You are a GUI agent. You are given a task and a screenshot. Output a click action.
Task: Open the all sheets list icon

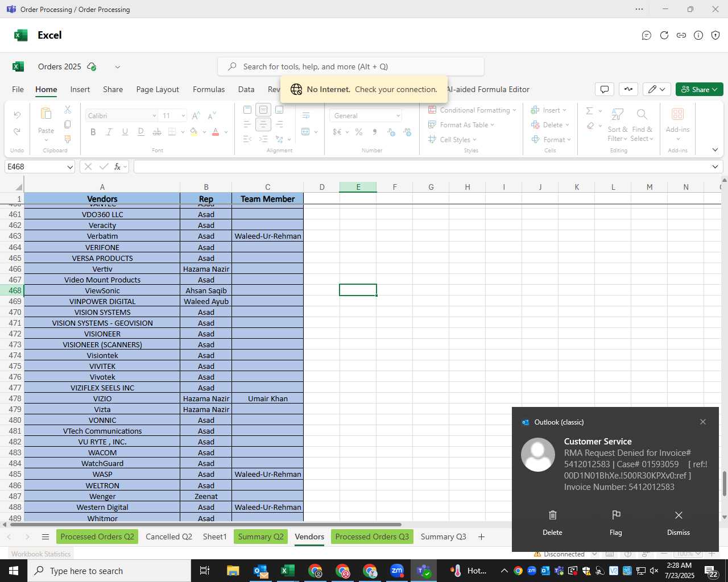coord(45,537)
